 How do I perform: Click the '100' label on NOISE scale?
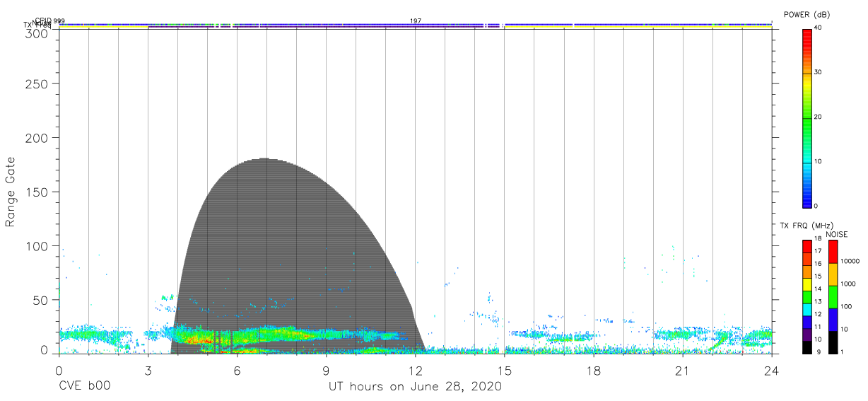click(x=845, y=306)
